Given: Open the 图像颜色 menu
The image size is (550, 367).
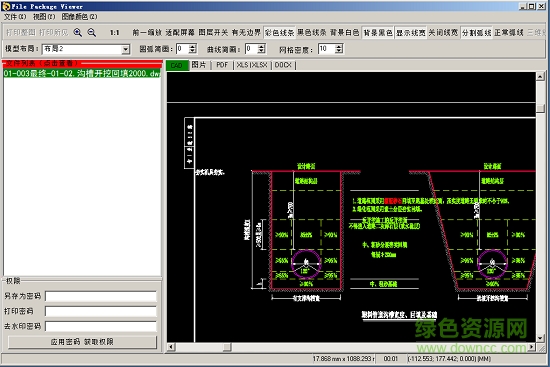Looking at the screenshot, I should click(79, 16).
